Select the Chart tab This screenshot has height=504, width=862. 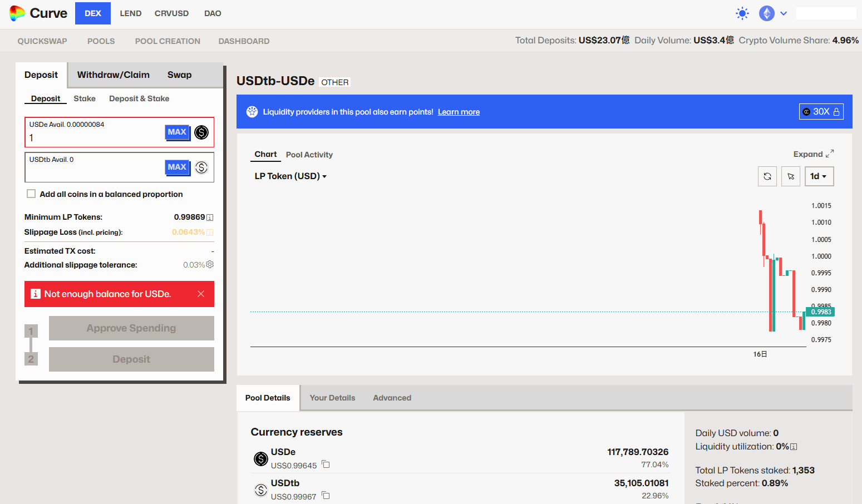pyautogui.click(x=265, y=154)
